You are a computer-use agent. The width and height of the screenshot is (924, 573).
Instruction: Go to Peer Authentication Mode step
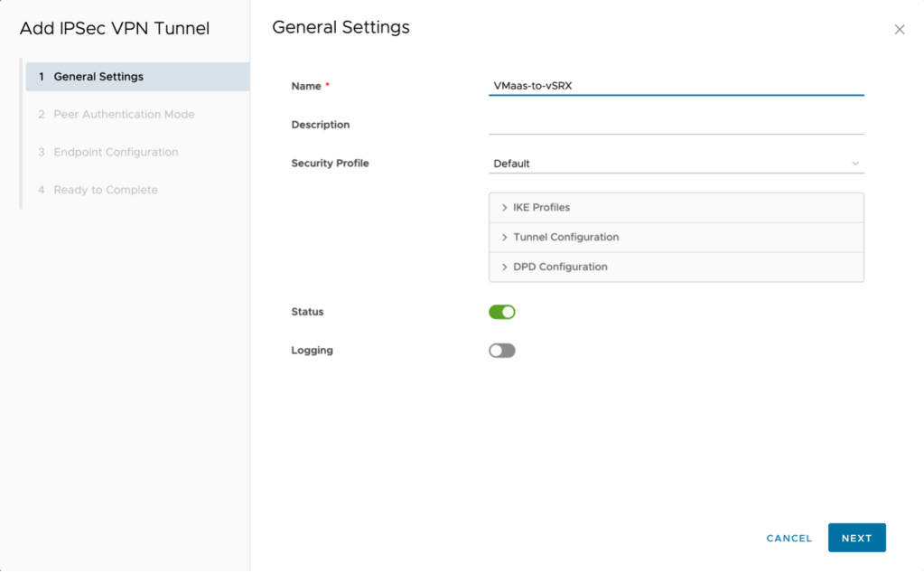pyautogui.click(x=124, y=115)
